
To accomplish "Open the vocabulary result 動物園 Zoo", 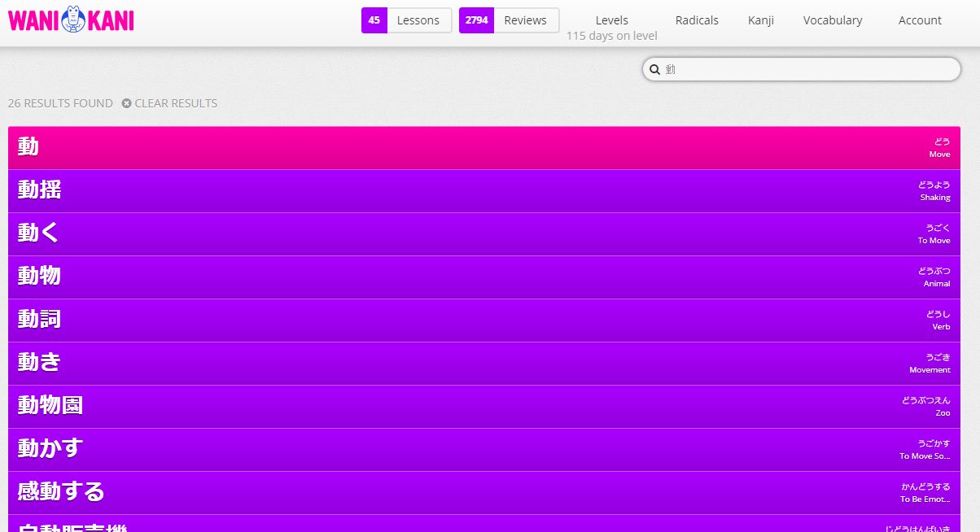I will coord(484,407).
